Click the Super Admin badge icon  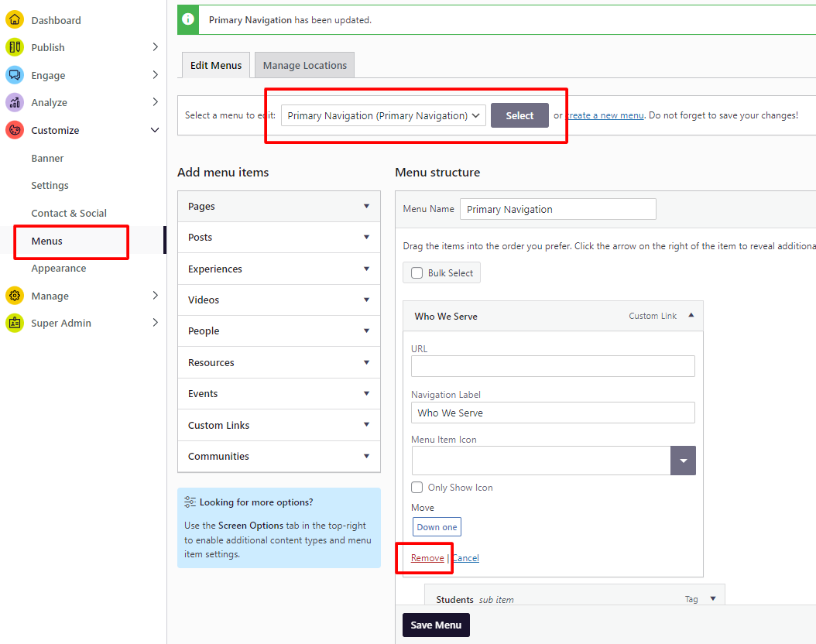pos(15,323)
